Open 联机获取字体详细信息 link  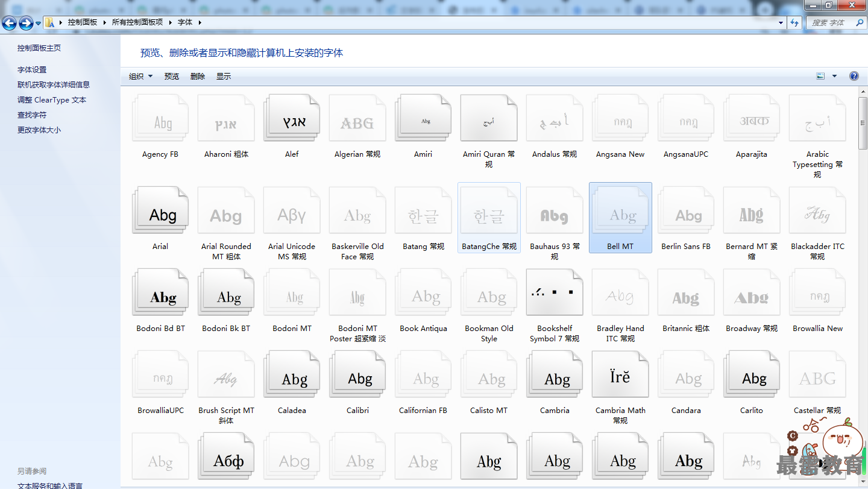point(54,85)
